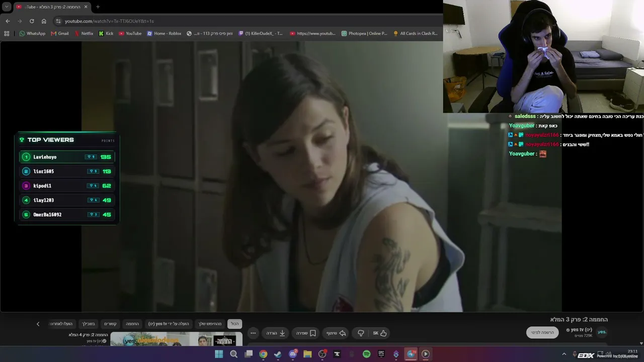Open Discord from the taskbar
Screen dimensions: 644x362
(293, 354)
